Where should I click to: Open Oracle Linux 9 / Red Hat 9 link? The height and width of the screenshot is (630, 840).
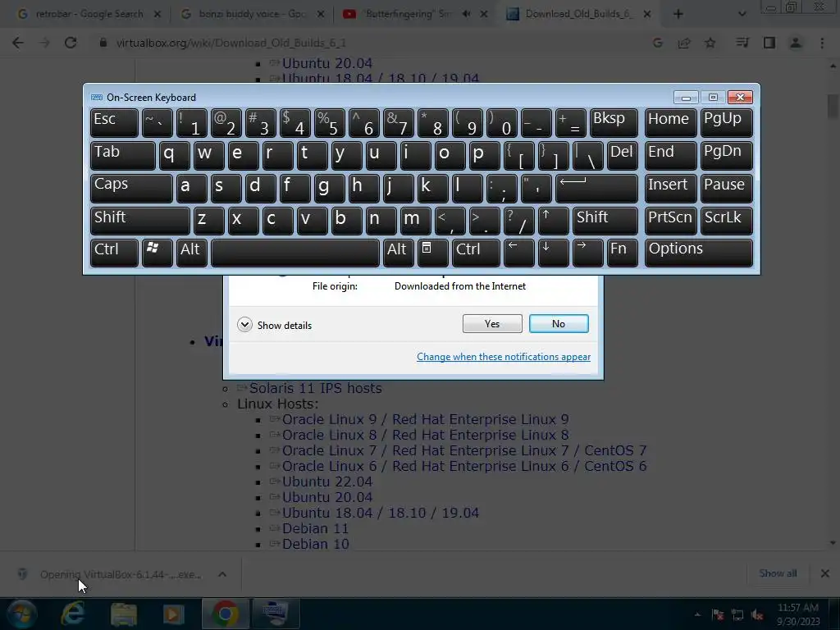(x=426, y=419)
